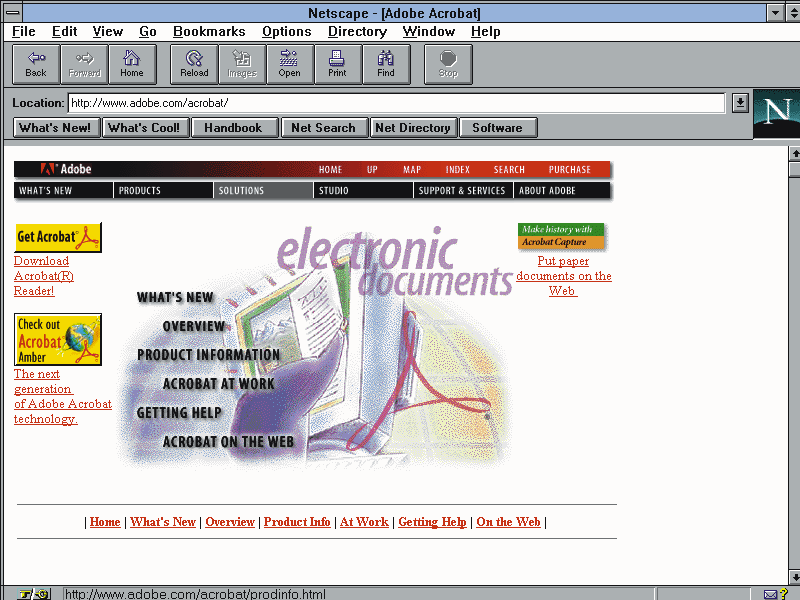Click the Forward toolbar button

click(x=84, y=64)
